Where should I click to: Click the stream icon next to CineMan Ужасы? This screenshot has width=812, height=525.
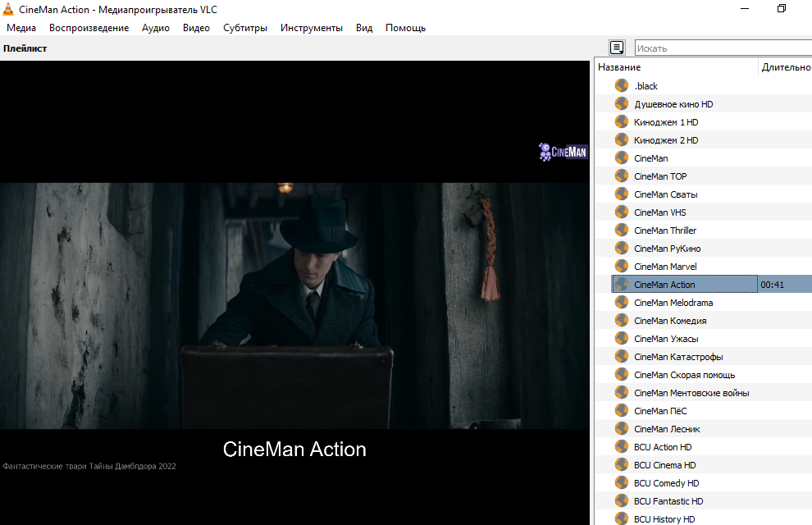pos(622,338)
